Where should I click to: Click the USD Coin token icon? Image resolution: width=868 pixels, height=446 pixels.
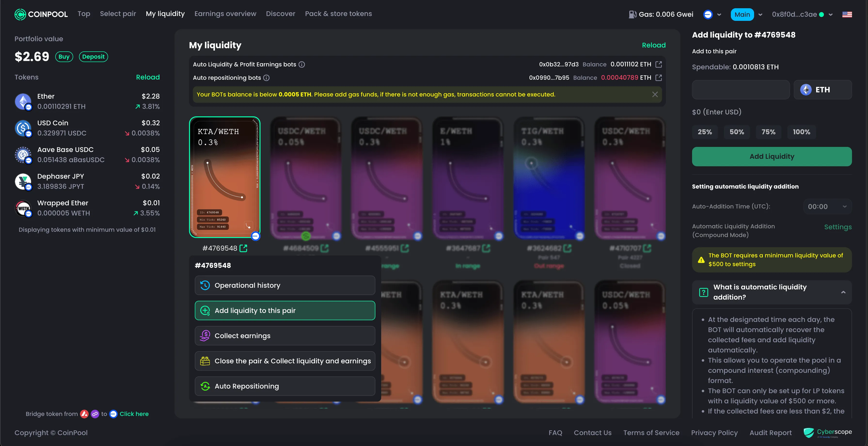(23, 128)
